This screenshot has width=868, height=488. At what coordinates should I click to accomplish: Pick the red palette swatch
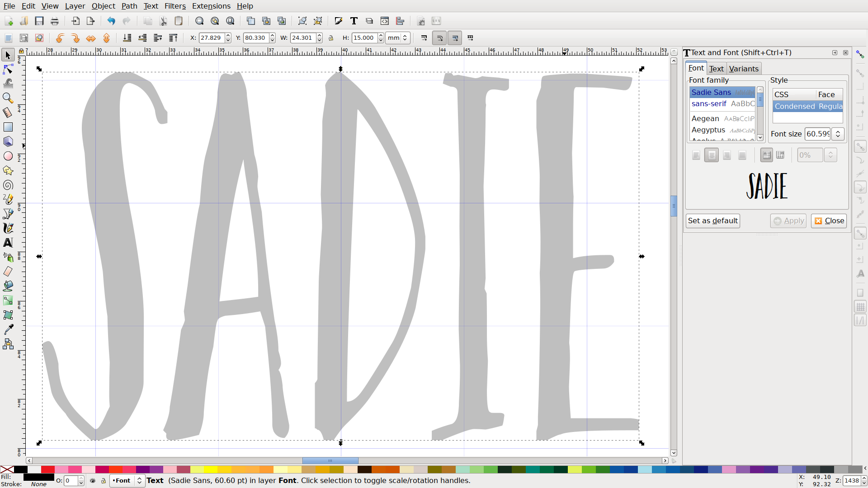coord(48,469)
